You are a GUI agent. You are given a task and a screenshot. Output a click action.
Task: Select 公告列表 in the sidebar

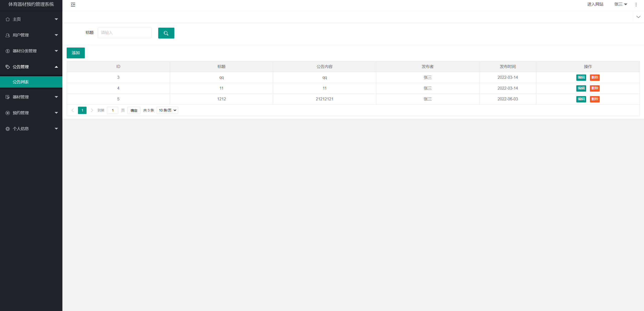coord(21,82)
